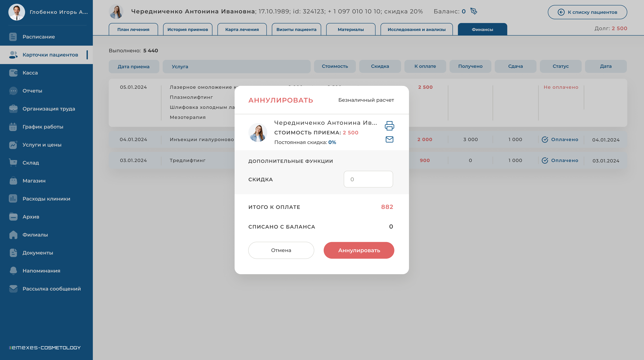This screenshot has height=360, width=644.
Task: Click the patient photo in the header
Action: click(116, 12)
